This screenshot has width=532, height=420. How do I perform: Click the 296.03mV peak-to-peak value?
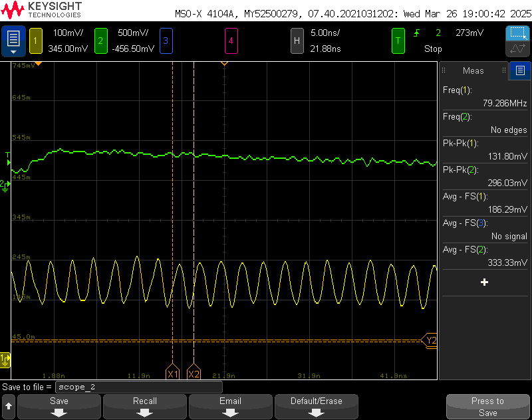pos(507,183)
